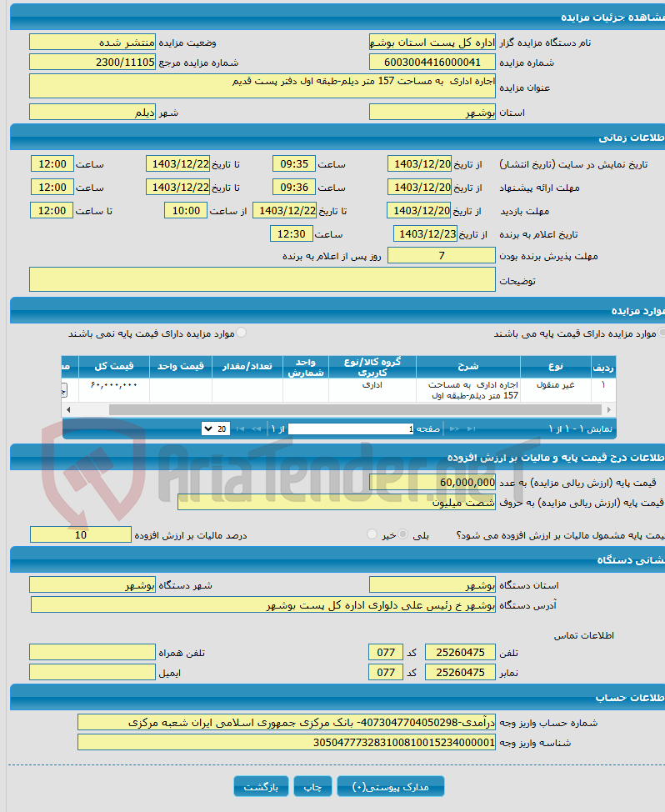The height and width of the screenshot is (812, 665).
Task: Click the 'قیمت کل' column header
Action: tap(114, 367)
